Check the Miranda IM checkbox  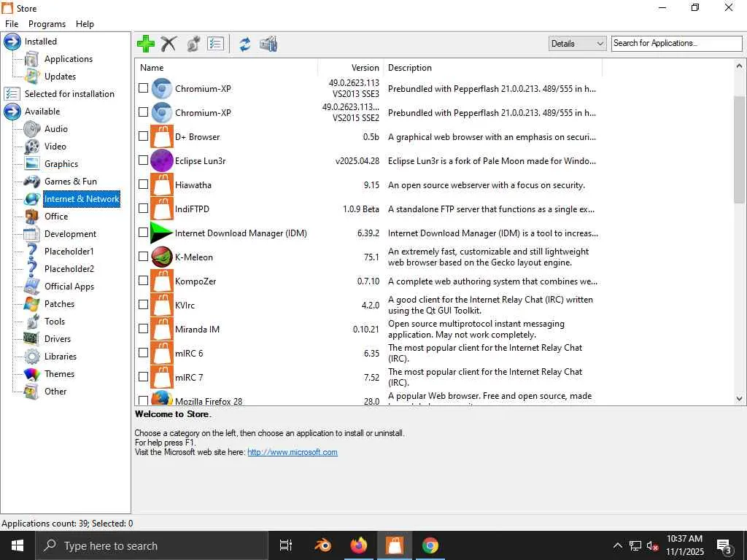(144, 329)
